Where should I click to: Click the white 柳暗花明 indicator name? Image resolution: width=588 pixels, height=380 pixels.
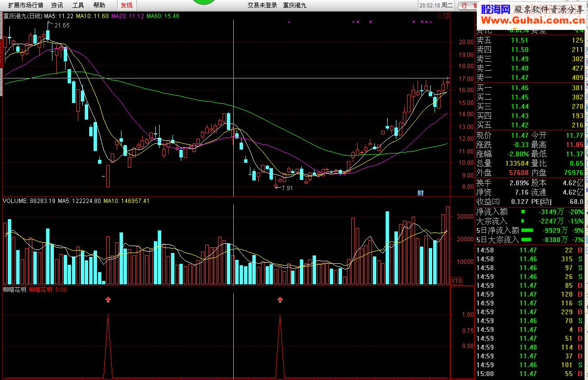(x=15, y=289)
